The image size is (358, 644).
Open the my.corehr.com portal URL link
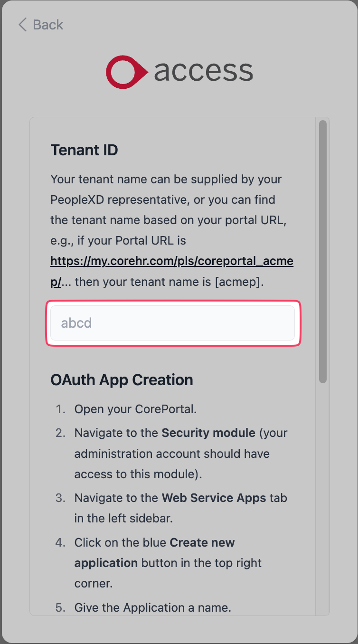tap(172, 261)
